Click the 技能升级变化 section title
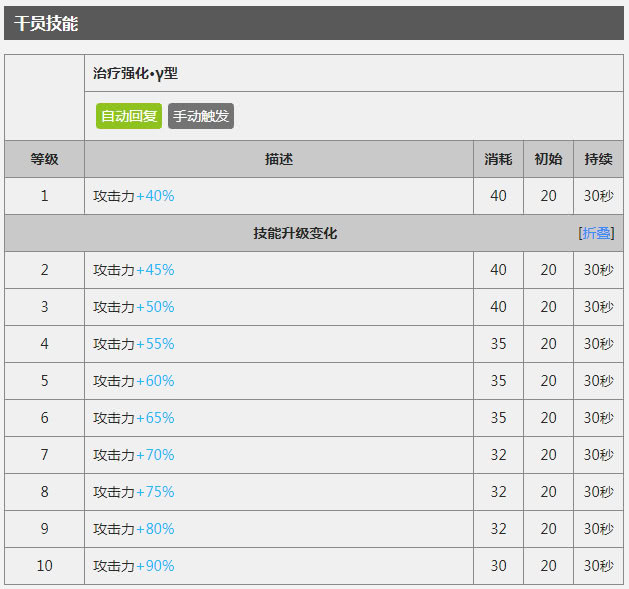 [295, 233]
